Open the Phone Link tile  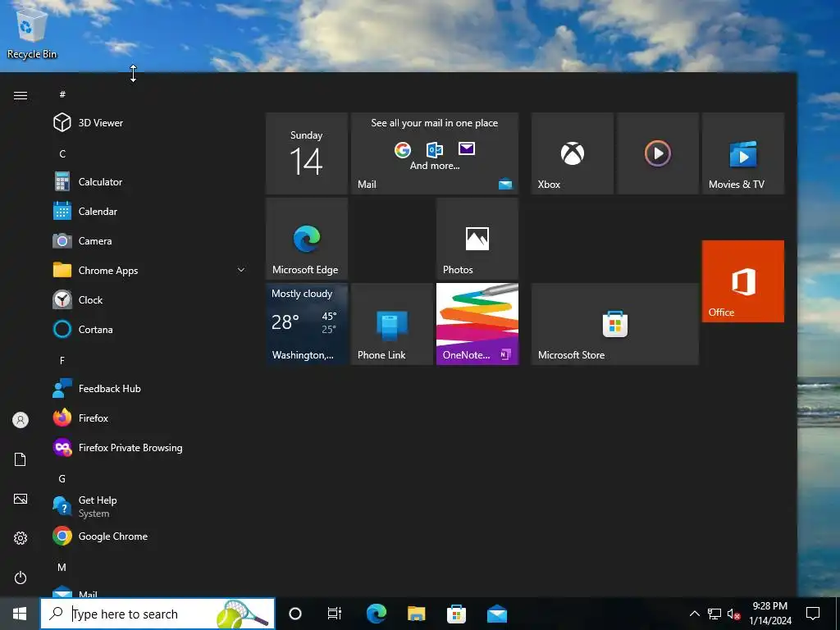(391, 324)
